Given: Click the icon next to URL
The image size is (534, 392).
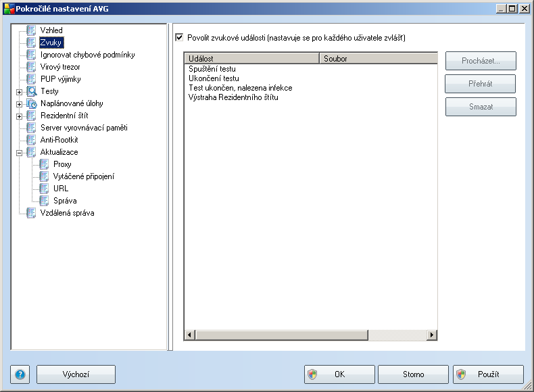Looking at the screenshot, I should click(44, 189).
